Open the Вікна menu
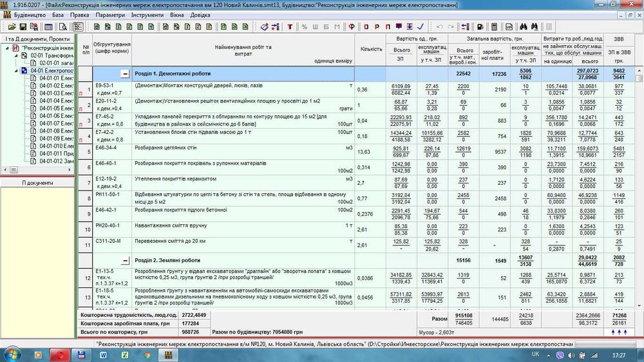The width and height of the screenshot is (644, 362). [177, 15]
